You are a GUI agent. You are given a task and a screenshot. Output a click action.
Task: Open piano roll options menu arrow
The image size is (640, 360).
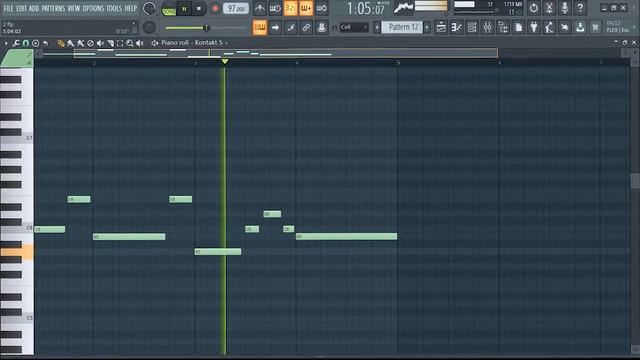(6, 43)
